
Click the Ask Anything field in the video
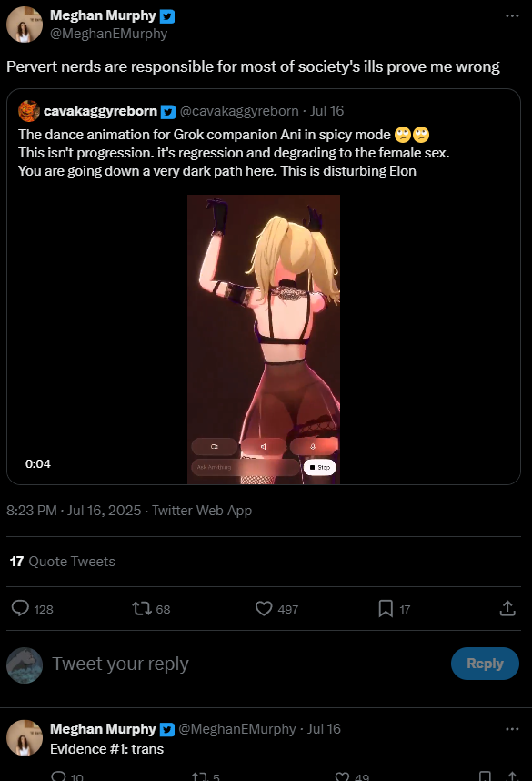[246, 467]
